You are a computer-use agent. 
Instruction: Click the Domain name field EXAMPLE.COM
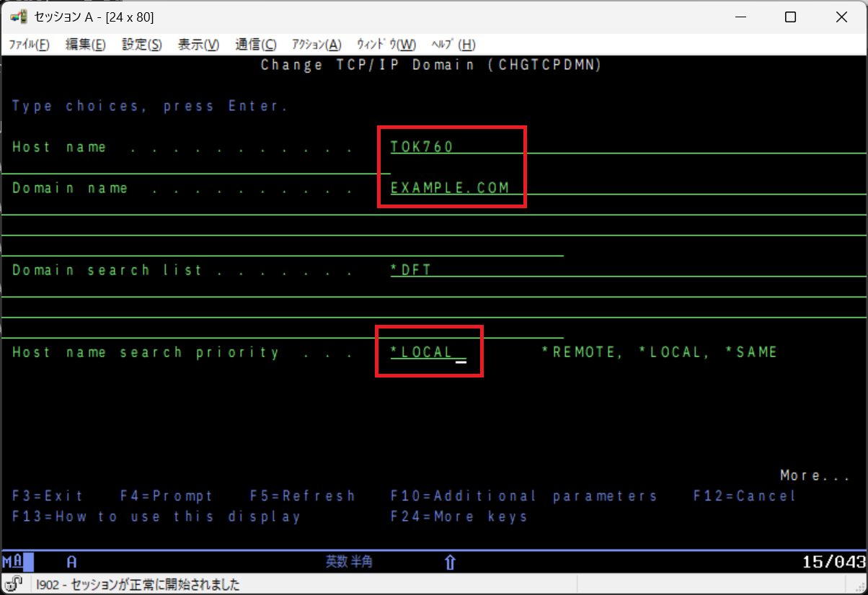pyautogui.click(x=628, y=188)
